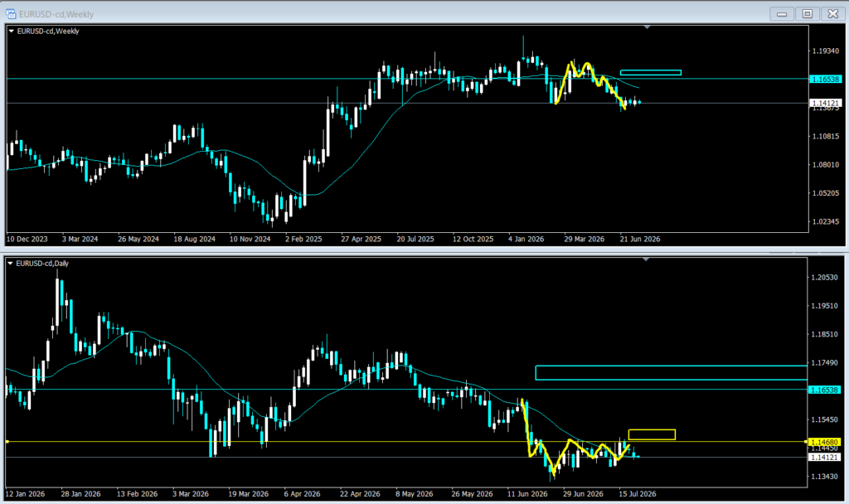Viewport: 849px width, 504px height.
Task: Maximize the EURUSD-cd,Weekly chart window
Action: click(x=808, y=14)
